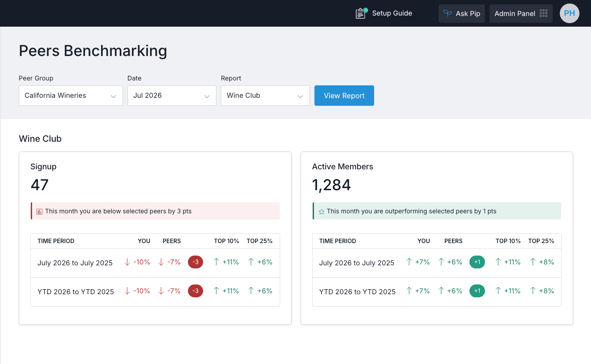Click the YOU header in Active Members table
Screen dimensions: 591x364
pos(424,241)
